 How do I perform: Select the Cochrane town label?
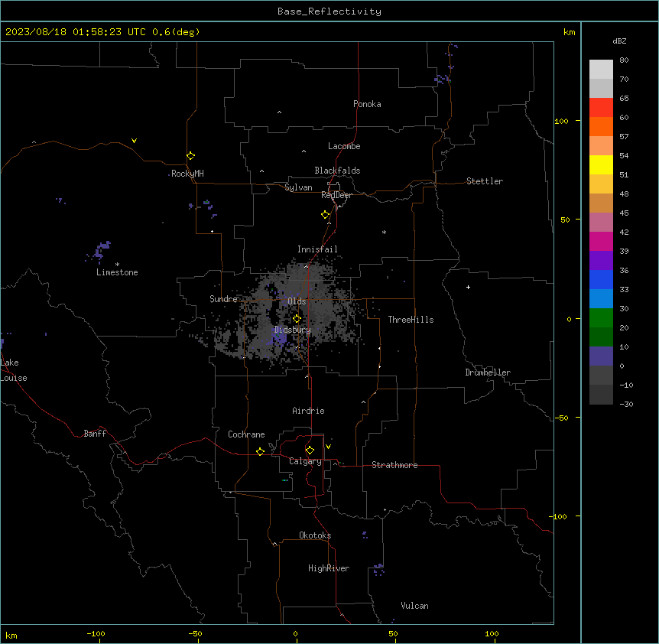[x=246, y=434]
